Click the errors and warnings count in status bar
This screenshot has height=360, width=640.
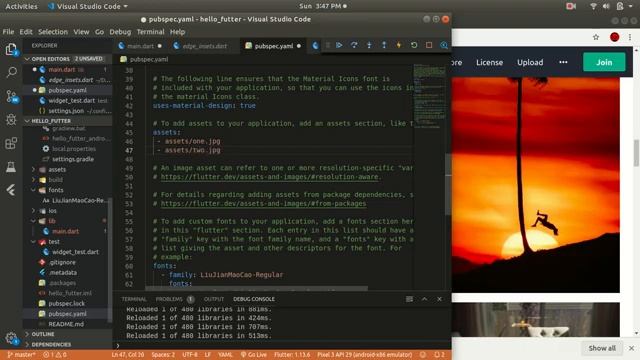pos(55,355)
